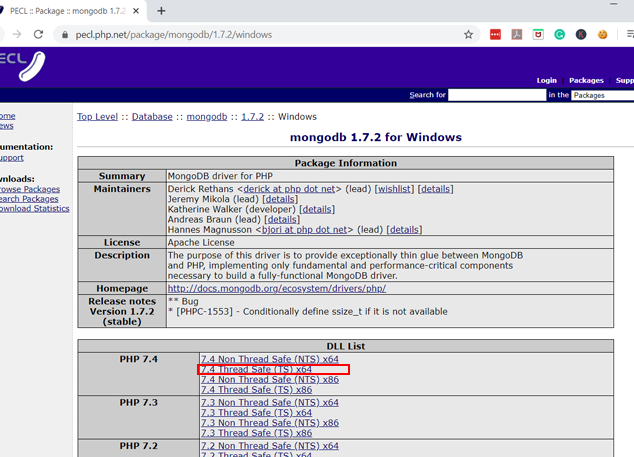634x457 pixels.
Task: Click the MongoDB driver for PHP summary
Action: coord(220,176)
